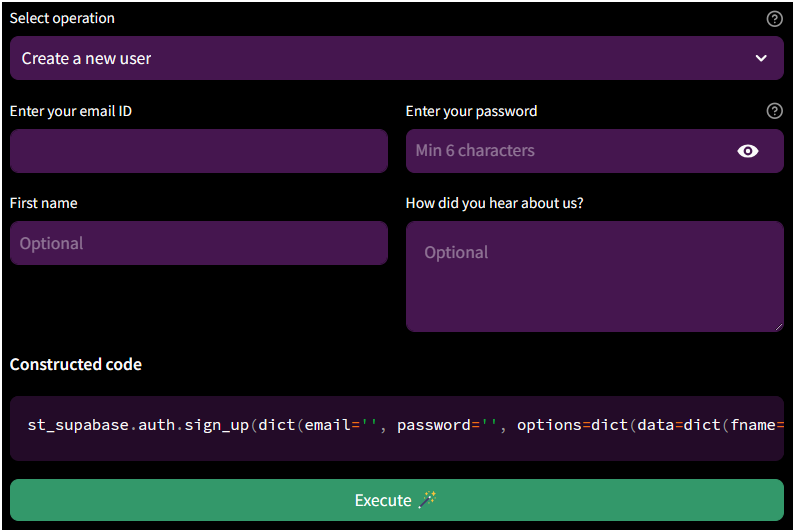Click the "First name" label

point(43,203)
